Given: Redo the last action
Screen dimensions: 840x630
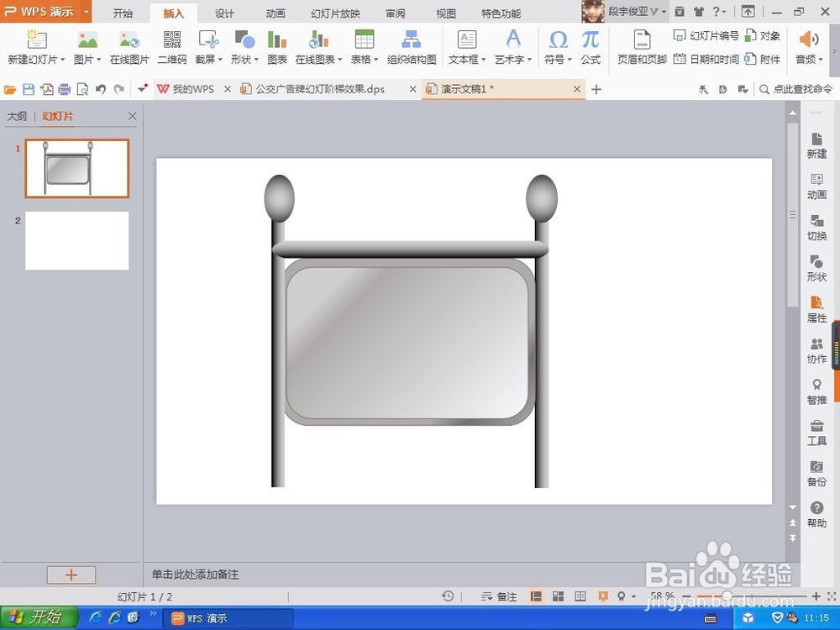Looking at the screenshot, I should pos(119,90).
